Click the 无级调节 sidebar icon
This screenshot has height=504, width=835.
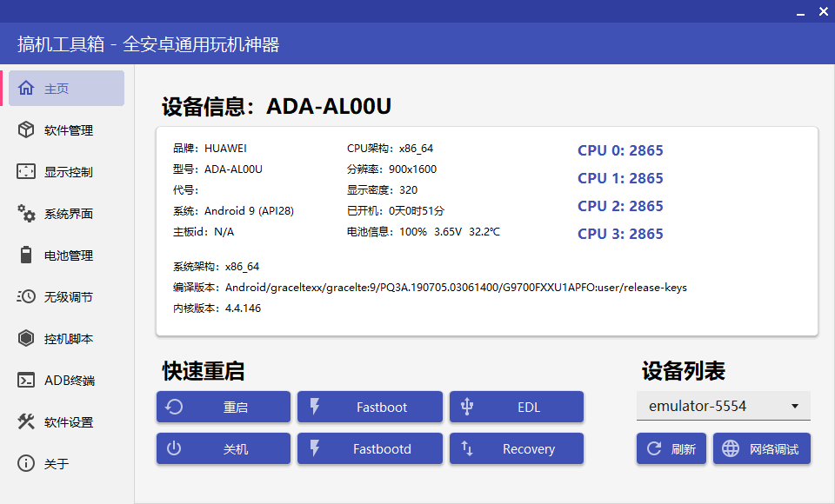(26, 297)
